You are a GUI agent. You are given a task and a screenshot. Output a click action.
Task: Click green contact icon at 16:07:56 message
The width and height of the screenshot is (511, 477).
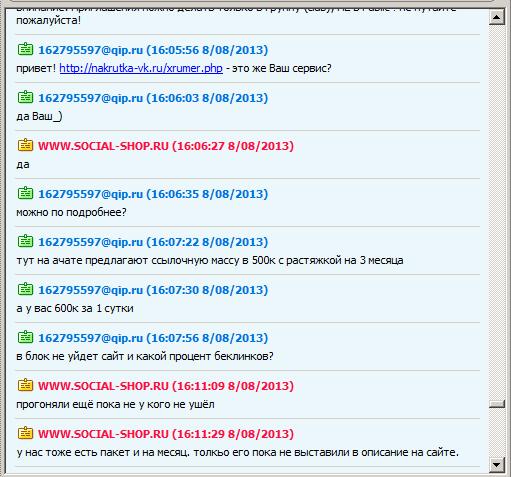pyautogui.click(x=25, y=337)
